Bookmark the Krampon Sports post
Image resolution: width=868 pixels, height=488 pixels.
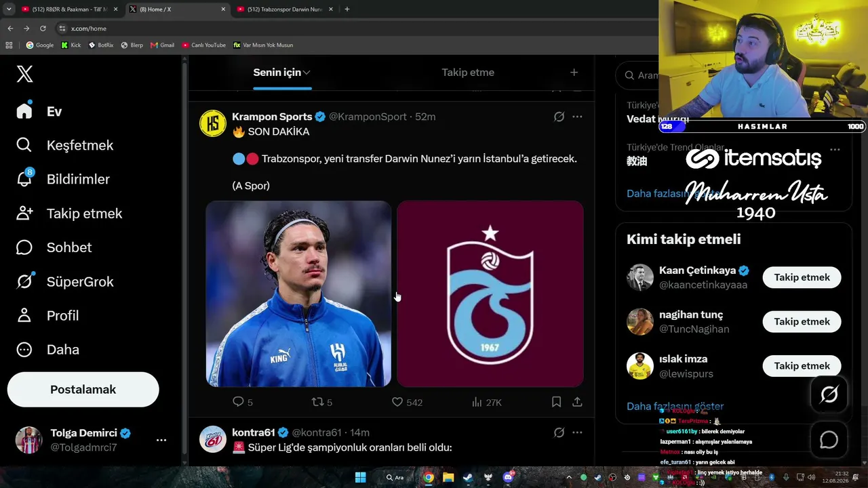556,402
